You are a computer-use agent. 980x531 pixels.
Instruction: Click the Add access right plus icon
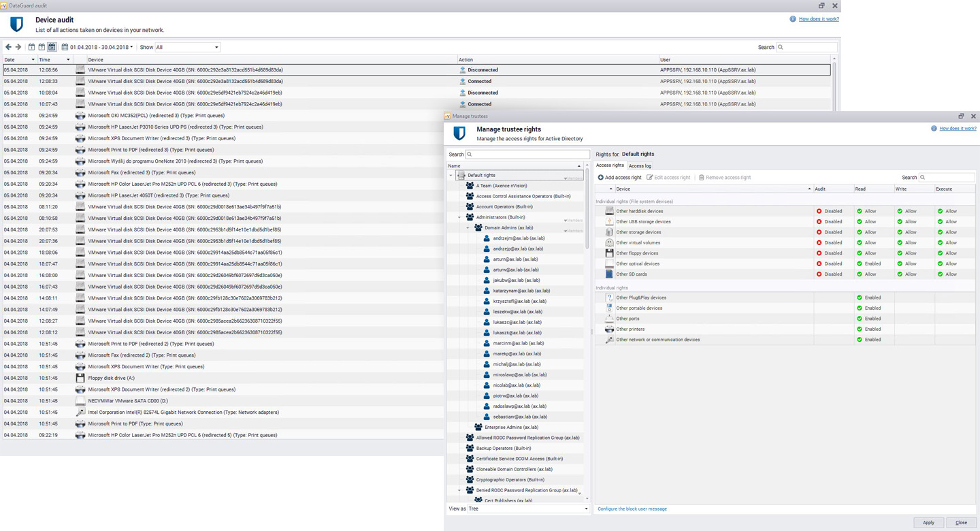coord(601,178)
